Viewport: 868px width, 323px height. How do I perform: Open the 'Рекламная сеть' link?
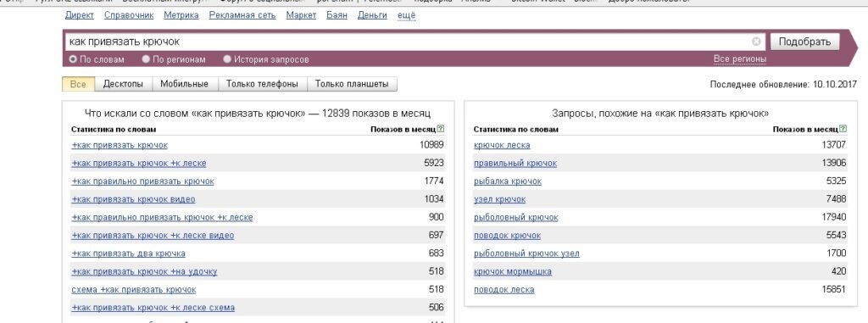click(242, 15)
